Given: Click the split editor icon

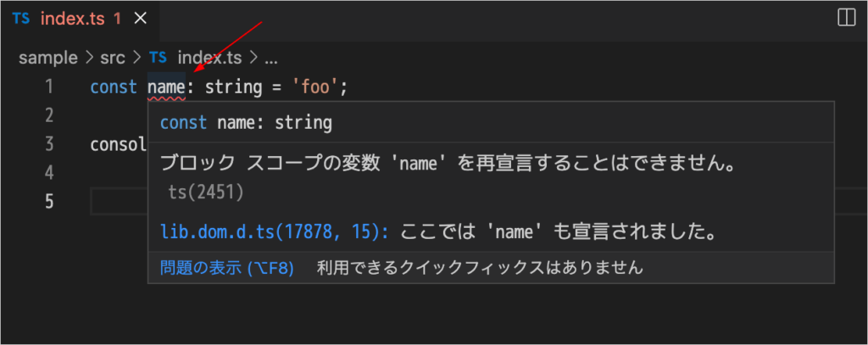Looking at the screenshot, I should (847, 19).
